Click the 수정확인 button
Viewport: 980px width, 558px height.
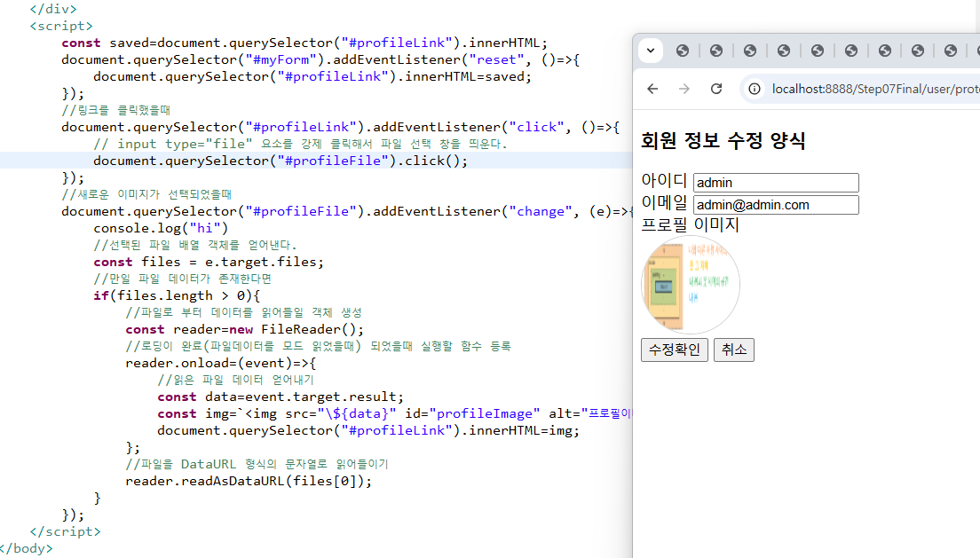(675, 350)
